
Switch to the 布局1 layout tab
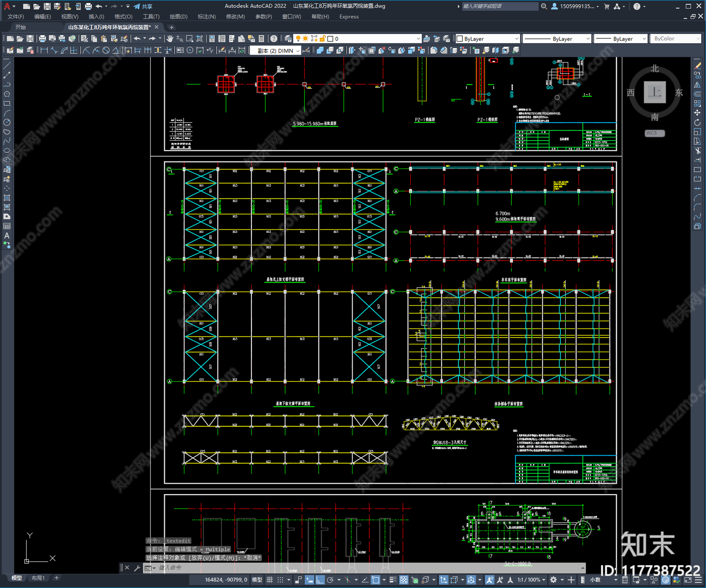(38, 578)
